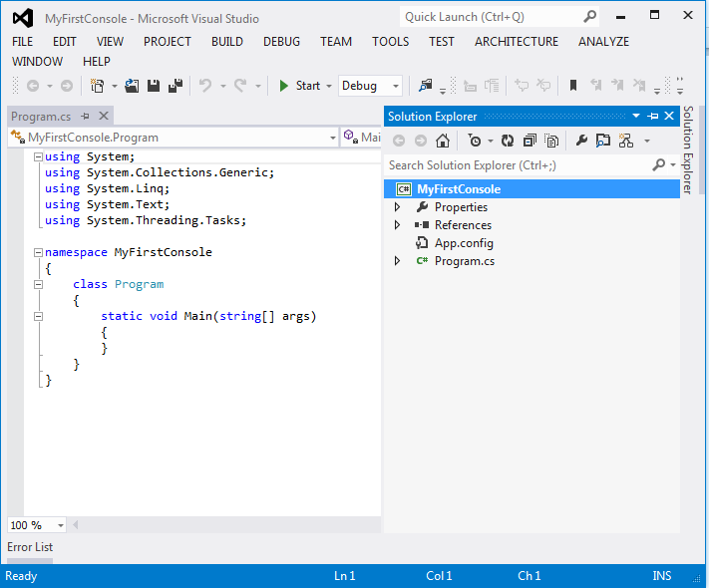
Task: Open the PROJECT menu
Action: click(168, 42)
